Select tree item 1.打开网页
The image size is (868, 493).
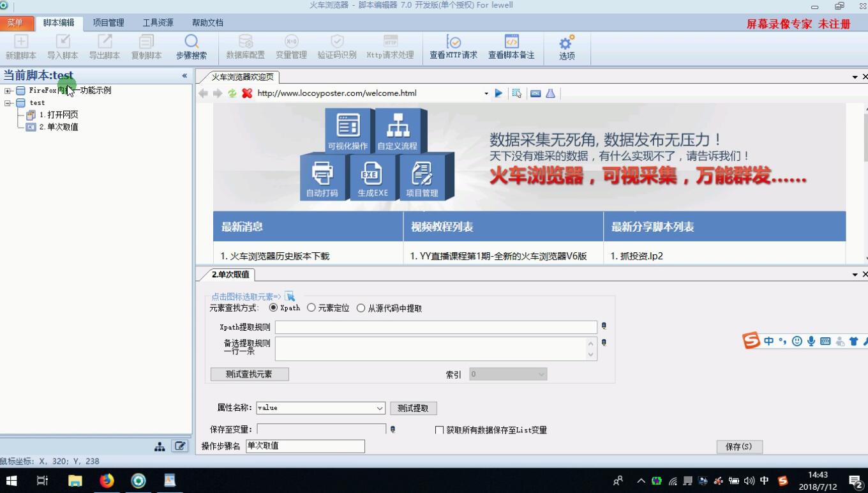point(58,115)
